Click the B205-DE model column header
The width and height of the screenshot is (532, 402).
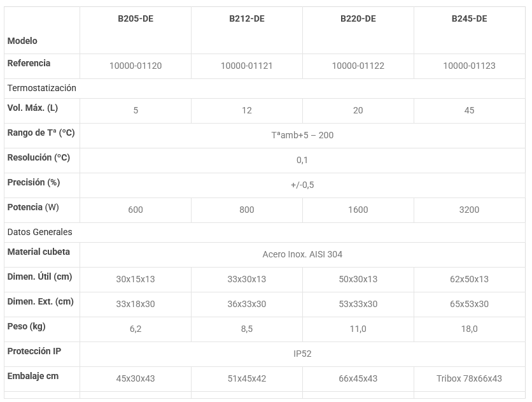(x=136, y=18)
